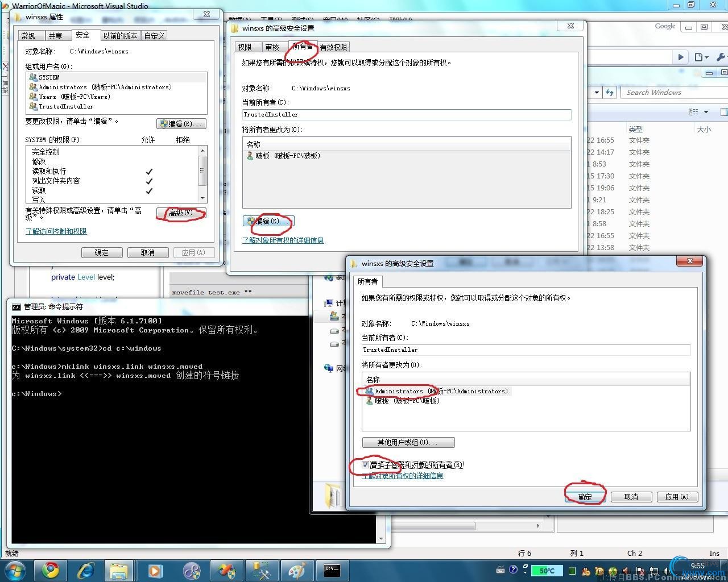Screen dimensions: 728x582
Task: Open 了解对象所有权的详细信息 link in back dialog
Action: click(x=283, y=240)
